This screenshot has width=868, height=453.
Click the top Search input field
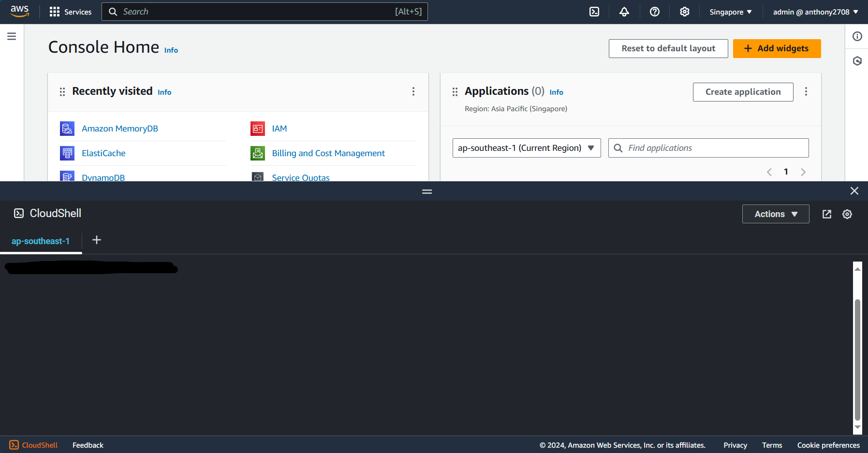[x=265, y=12]
